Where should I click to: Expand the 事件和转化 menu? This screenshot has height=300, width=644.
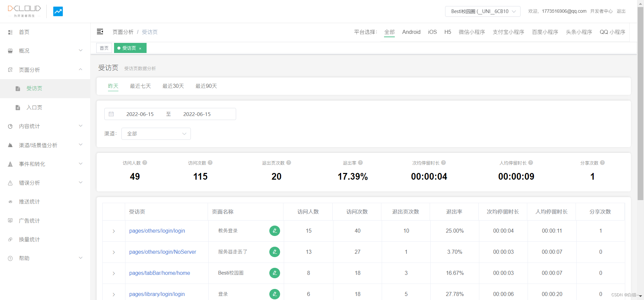[x=80, y=164]
